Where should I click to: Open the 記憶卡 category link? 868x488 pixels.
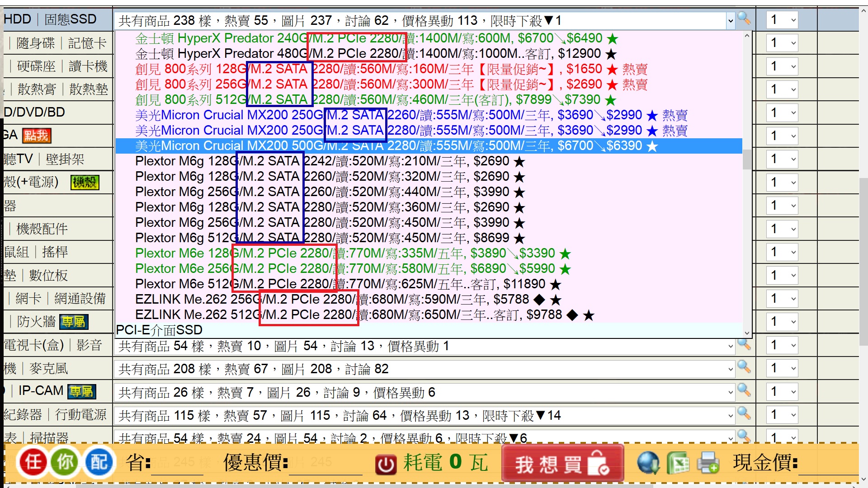[x=87, y=43]
